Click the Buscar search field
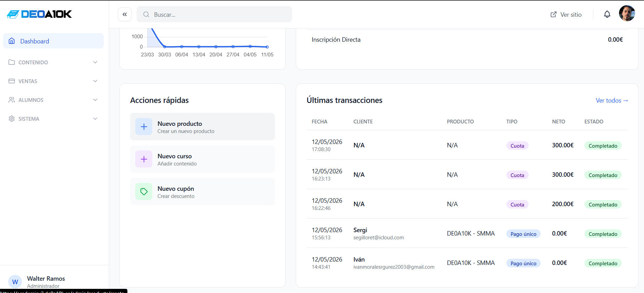Image resolution: width=644 pixels, height=293 pixels. (x=214, y=14)
